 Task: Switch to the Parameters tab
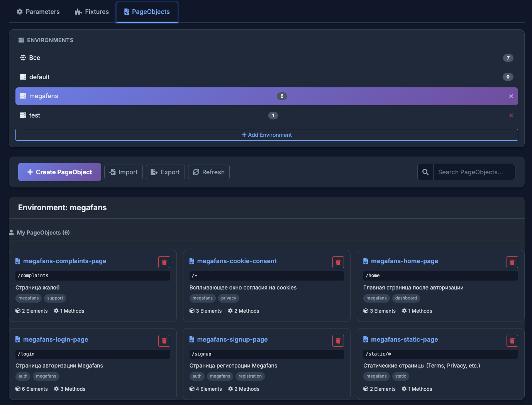click(x=38, y=12)
